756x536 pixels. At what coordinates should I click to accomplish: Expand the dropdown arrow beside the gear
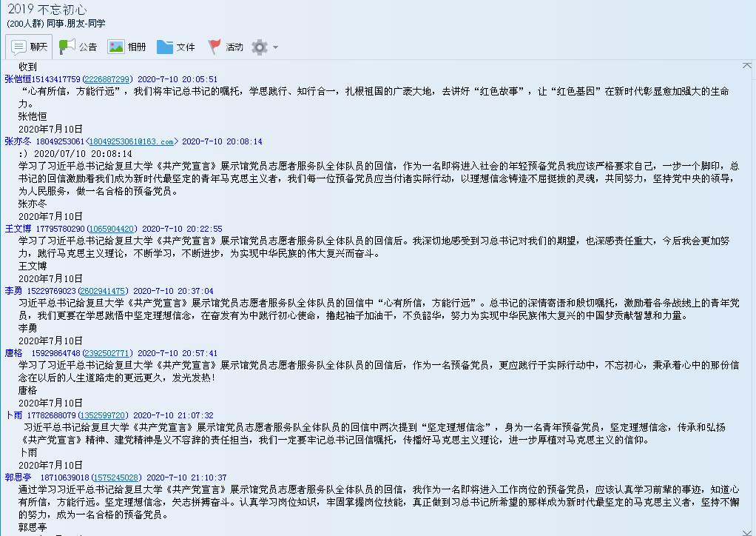click(x=275, y=47)
